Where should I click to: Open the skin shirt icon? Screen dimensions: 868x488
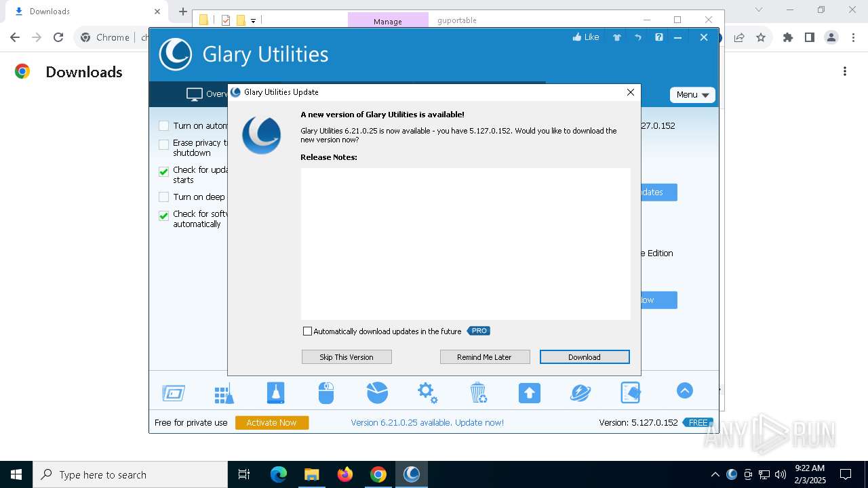coord(617,37)
